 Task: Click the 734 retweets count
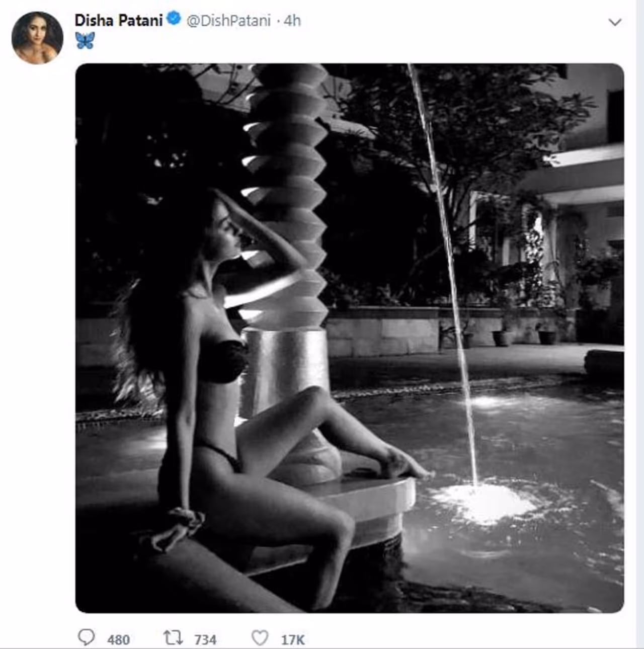(x=205, y=639)
